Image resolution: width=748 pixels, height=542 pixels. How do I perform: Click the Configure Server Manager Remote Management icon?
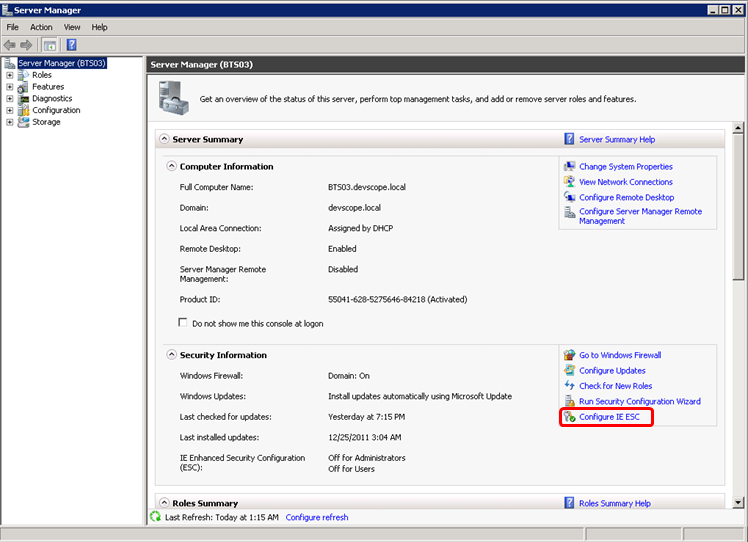pos(569,212)
